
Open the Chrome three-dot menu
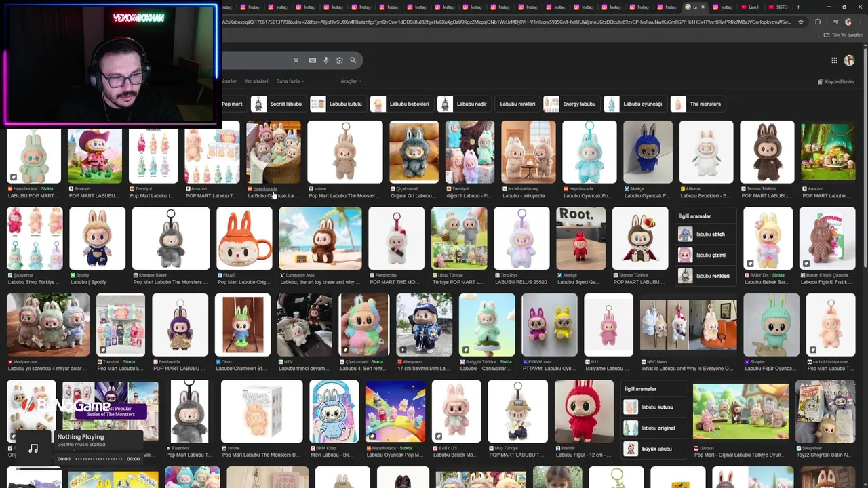860,22
